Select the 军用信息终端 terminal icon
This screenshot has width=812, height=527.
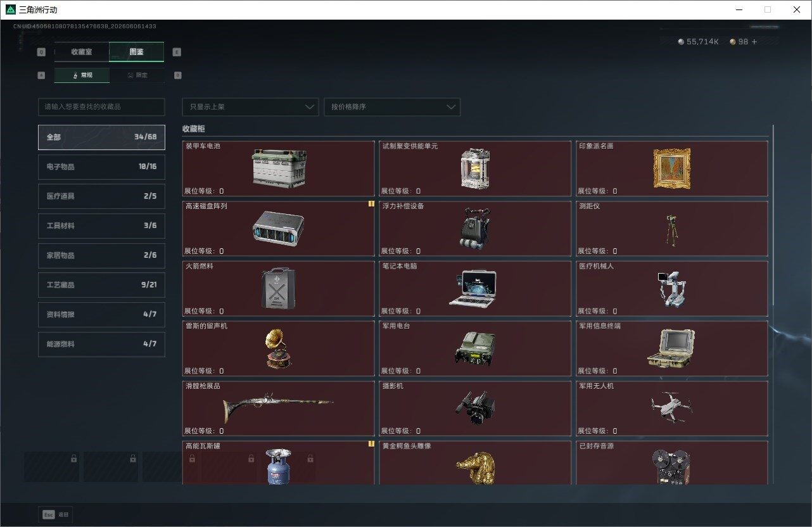click(671, 348)
